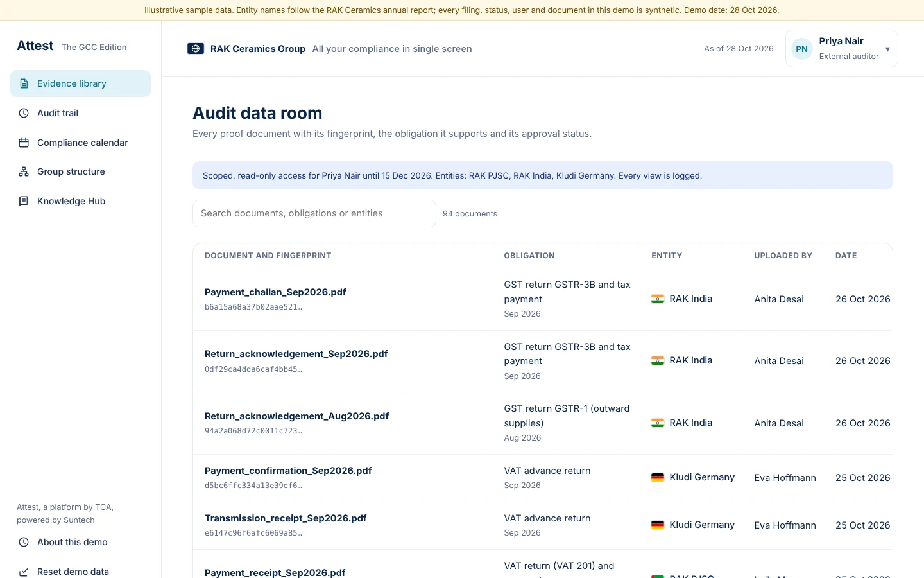Viewport: 924px width, 578px height.
Task: Go to Audit trail
Action: [x=80, y=113]
